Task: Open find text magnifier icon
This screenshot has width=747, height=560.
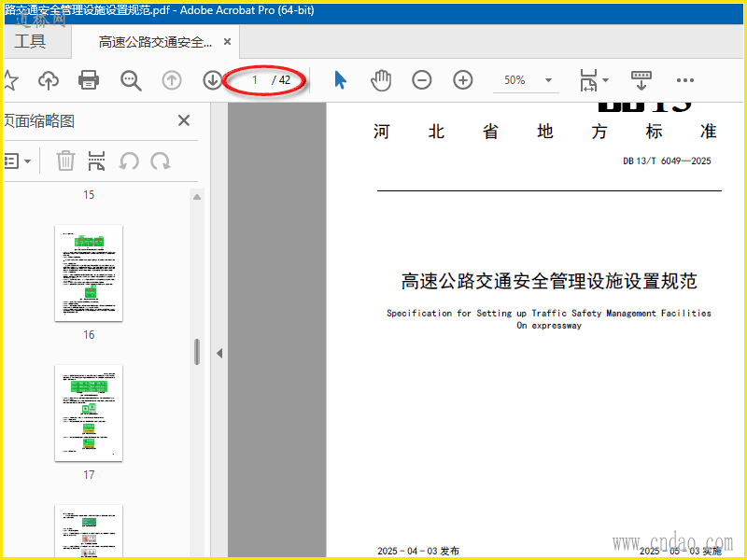Action: [x=131, y=80]
